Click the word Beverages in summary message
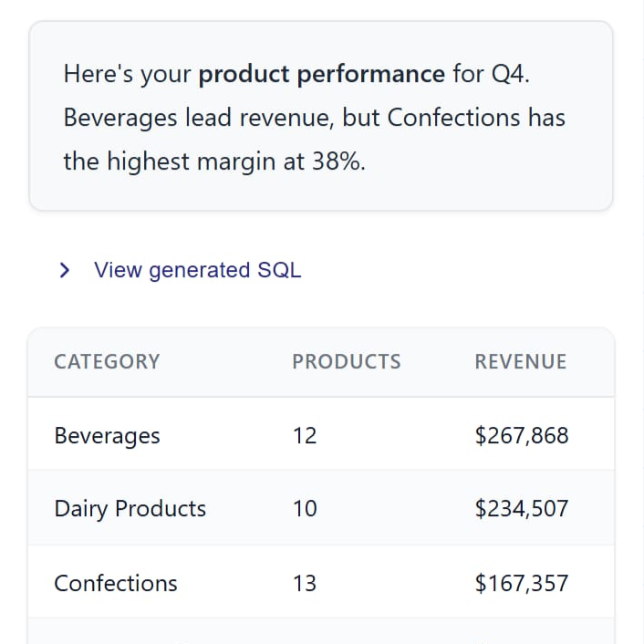Viewport: 644px width, 644px height. pos(119,119)
